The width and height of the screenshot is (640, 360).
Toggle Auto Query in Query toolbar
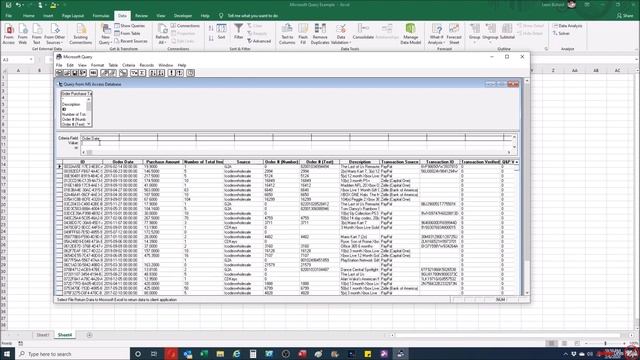click(x=180, y=73)
